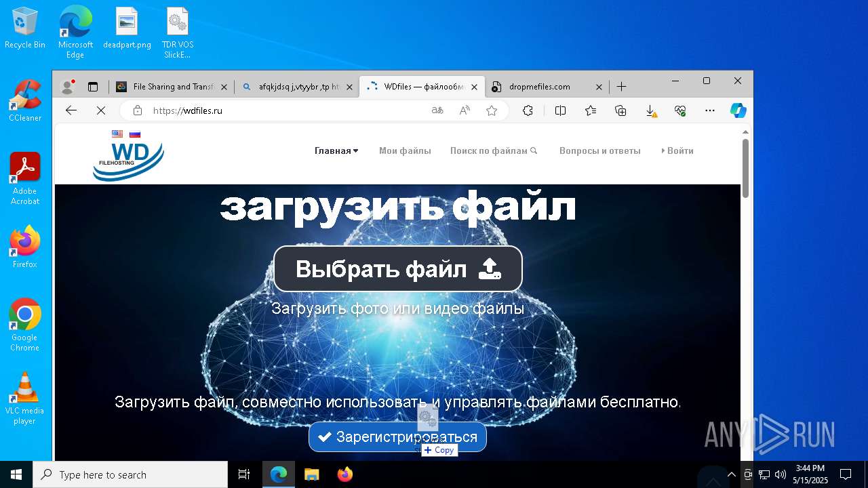
Task: Open Settings and more ellipsis
Action: 710,110
